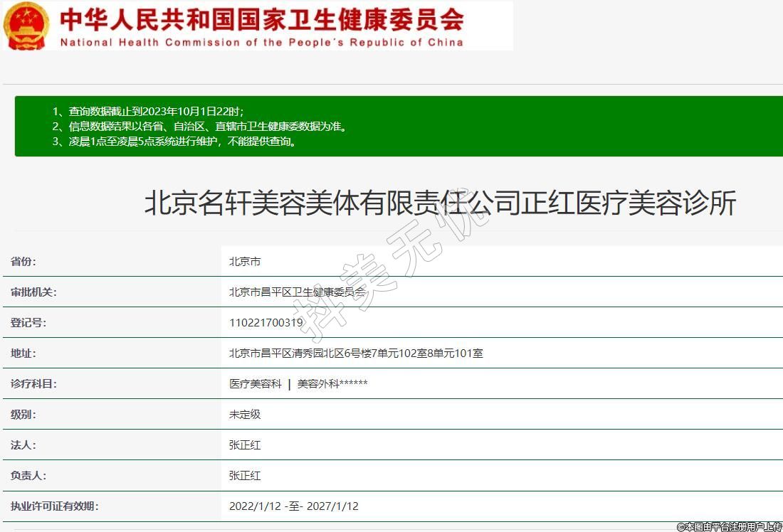Image resolution: width=783 pixels, height=532 pixels.
Task: Click the English 'National Health Commission' subtitle
Action: [261, 42]
